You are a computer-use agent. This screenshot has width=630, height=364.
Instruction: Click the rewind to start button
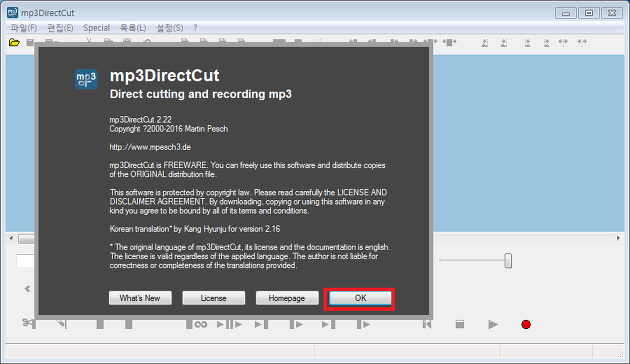click(x=427, y=324)
